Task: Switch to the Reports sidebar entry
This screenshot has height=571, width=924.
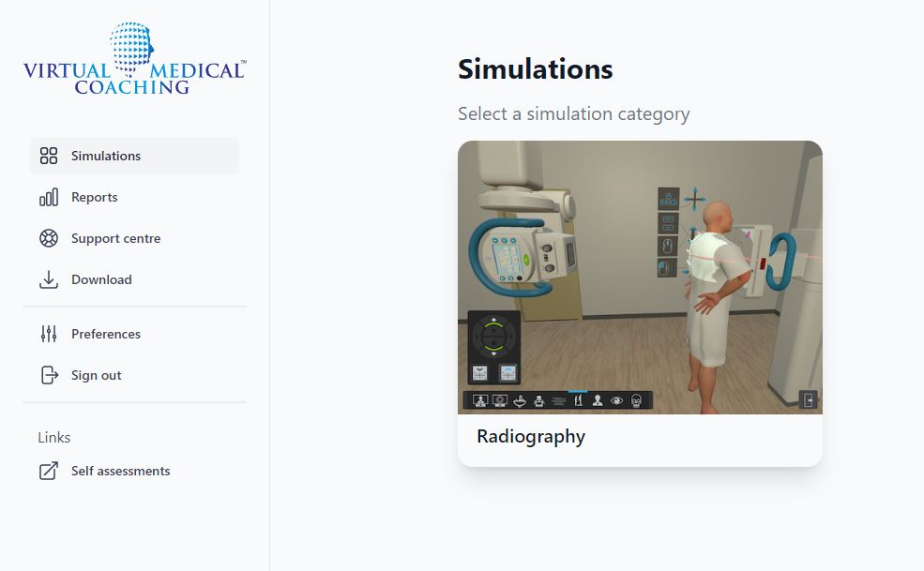Action: [94, 197]
